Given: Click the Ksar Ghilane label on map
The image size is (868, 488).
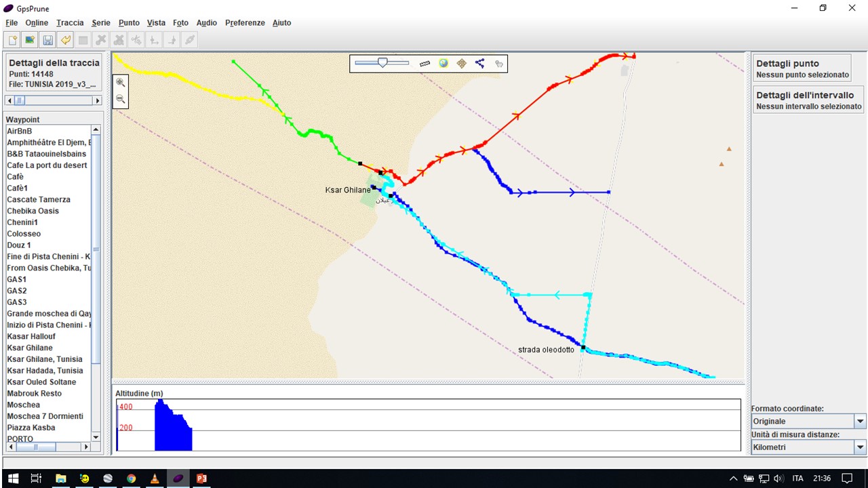Looking at the screenshot, I should (x=348, y=190).
